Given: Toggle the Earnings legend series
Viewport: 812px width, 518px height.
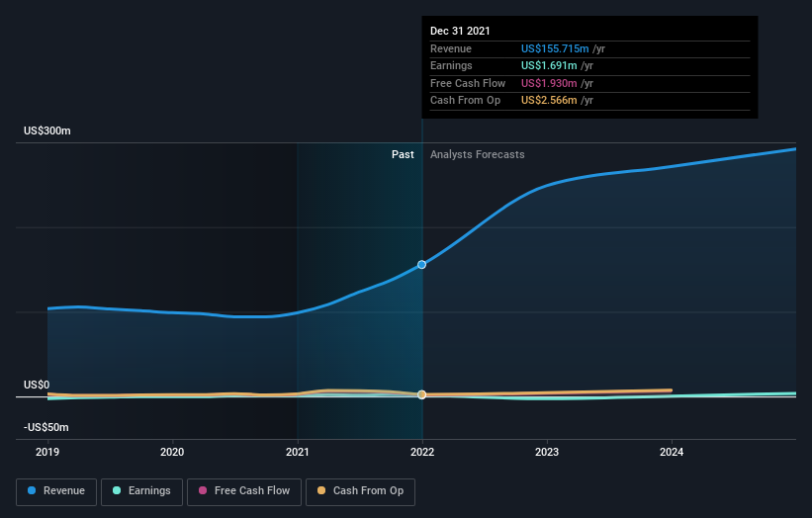Looking at the screenshot, I should tap(141, 491).
